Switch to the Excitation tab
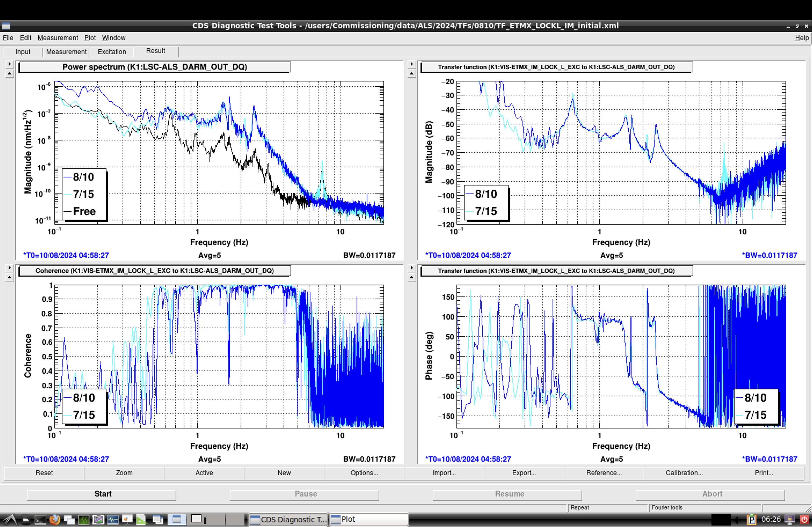 click(111, 52)
